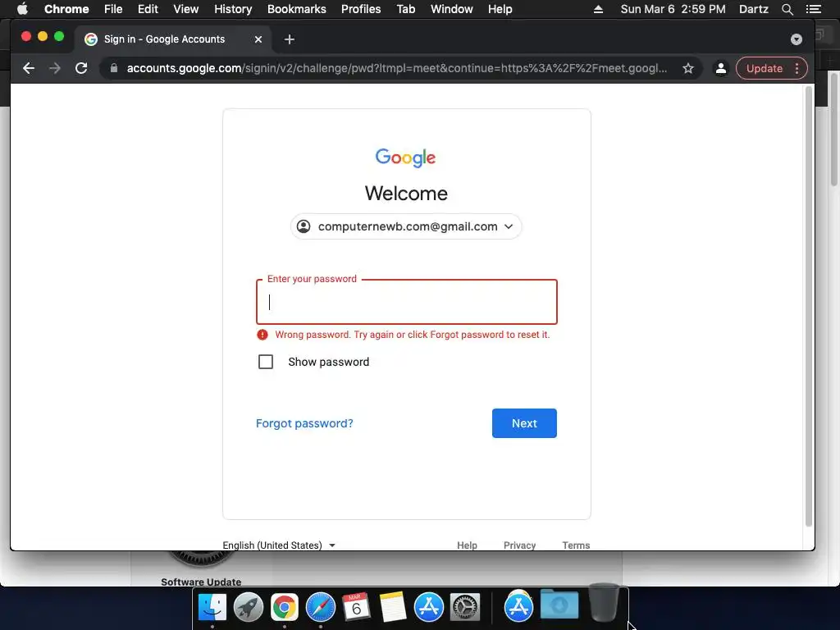The height and width of the screenshot is (630, 840).
Task: Open System Preferences from the Dock
Action: coord(465,607)
